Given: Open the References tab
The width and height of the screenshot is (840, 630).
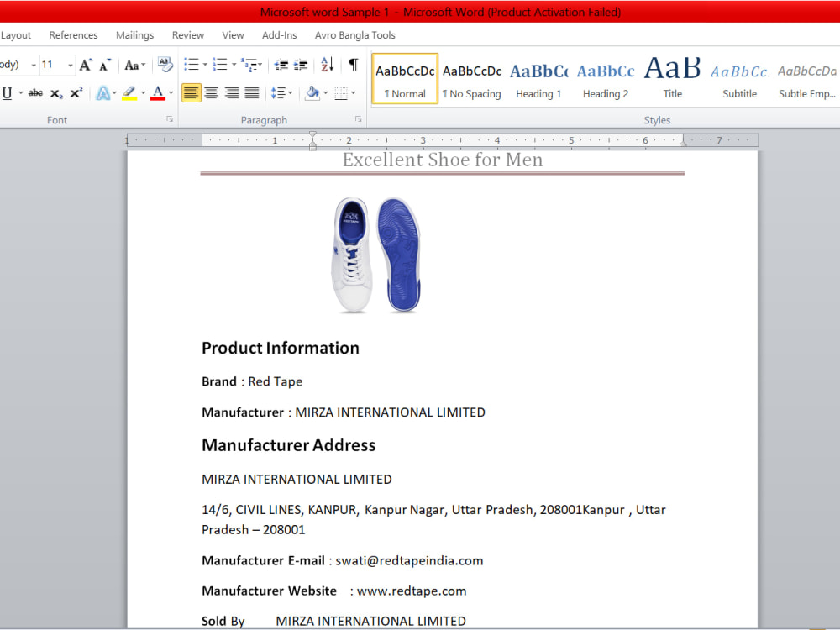Looking at the screenshot, I should (x=73, y=34).
